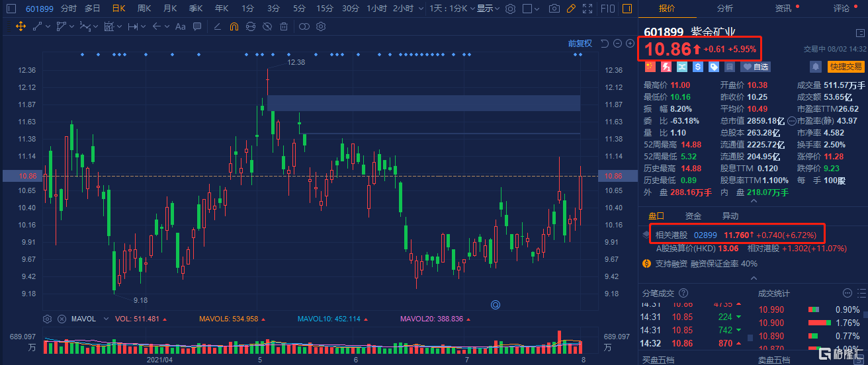Viewport: 868px width, 365px height.
Task: Toggle 自选 favorite heart button
Action: point(755,67)
